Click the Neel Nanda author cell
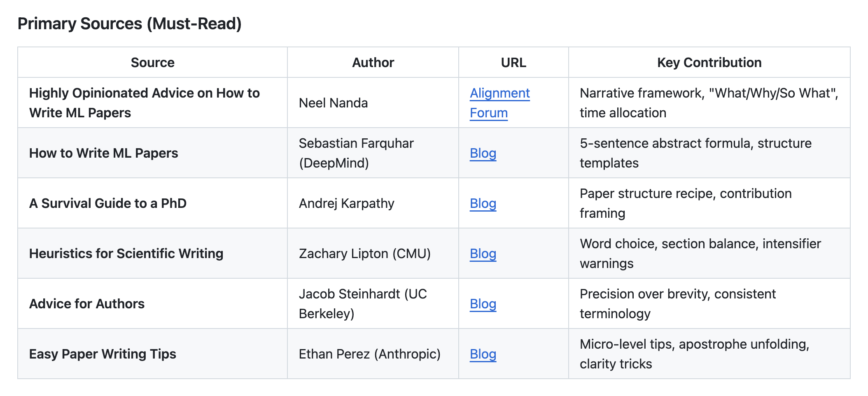Viewport: 868px width, 396px height. (x=333, y=103)
